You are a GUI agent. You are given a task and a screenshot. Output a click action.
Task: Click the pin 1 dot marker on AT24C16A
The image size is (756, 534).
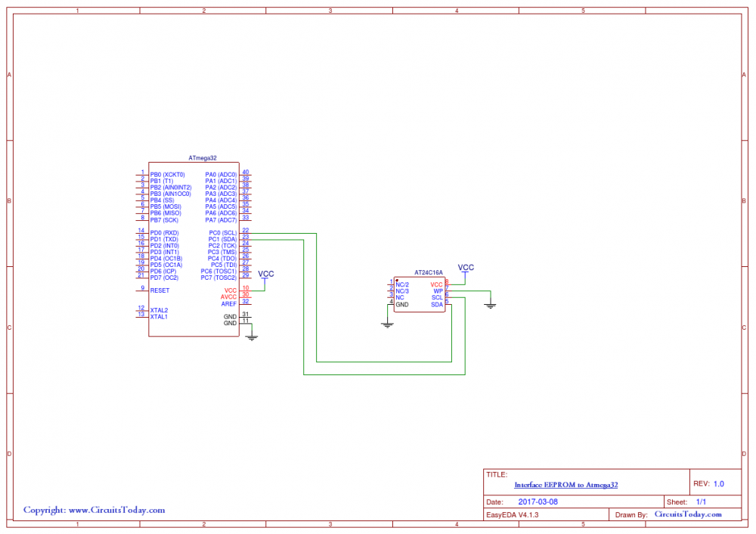coord(397,279)
